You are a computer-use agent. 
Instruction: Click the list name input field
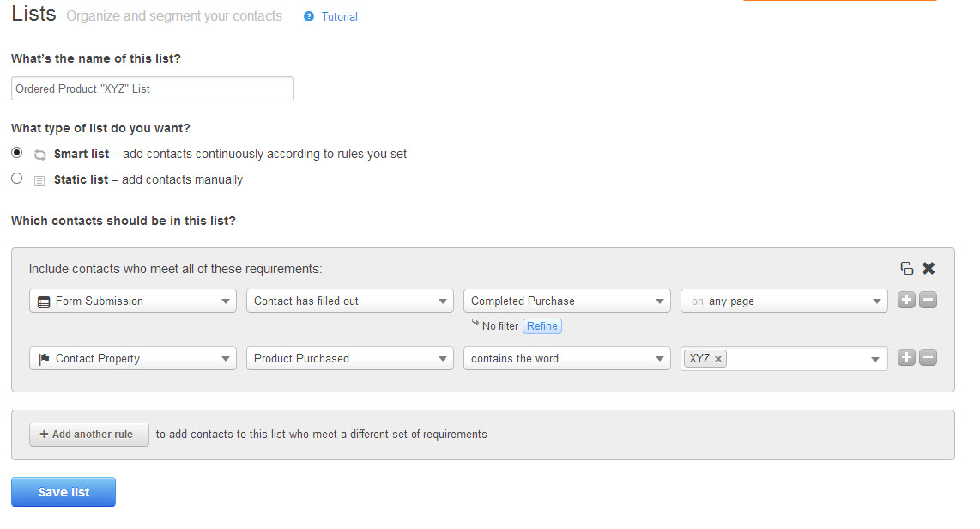click(153, 88)
